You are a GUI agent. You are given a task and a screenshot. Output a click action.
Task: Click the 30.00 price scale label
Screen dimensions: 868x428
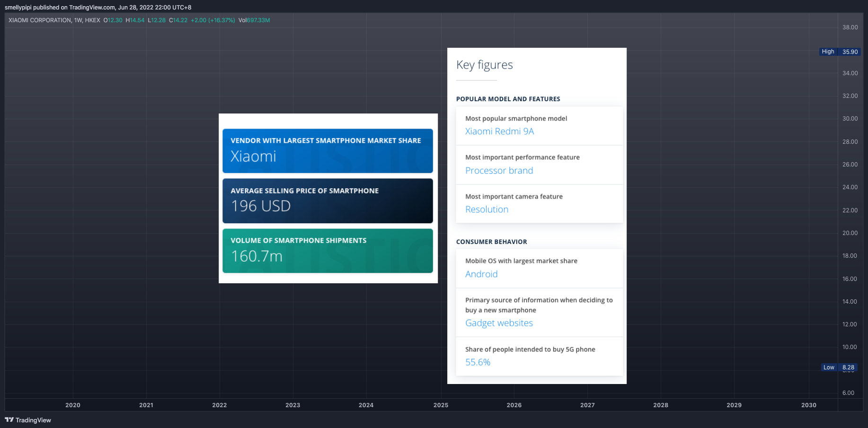tap(850, 119)
